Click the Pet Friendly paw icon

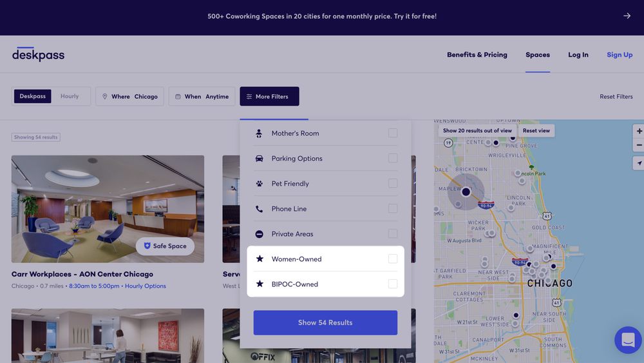click(x=259, y=184)
